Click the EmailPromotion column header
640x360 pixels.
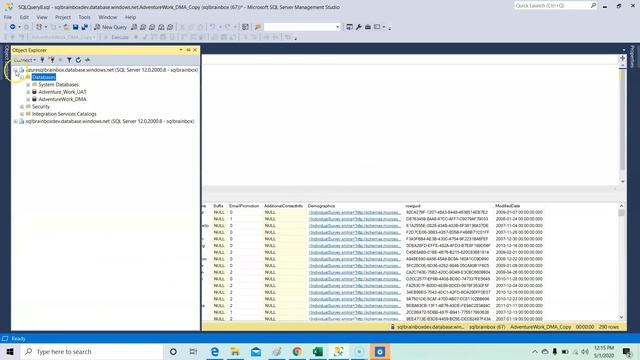coord(244,206)
